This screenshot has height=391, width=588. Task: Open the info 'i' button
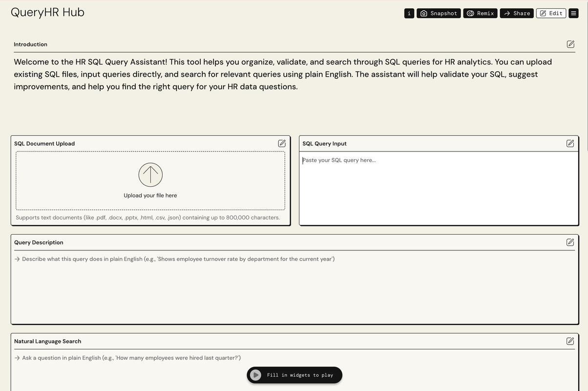click(x=409, y=13)
